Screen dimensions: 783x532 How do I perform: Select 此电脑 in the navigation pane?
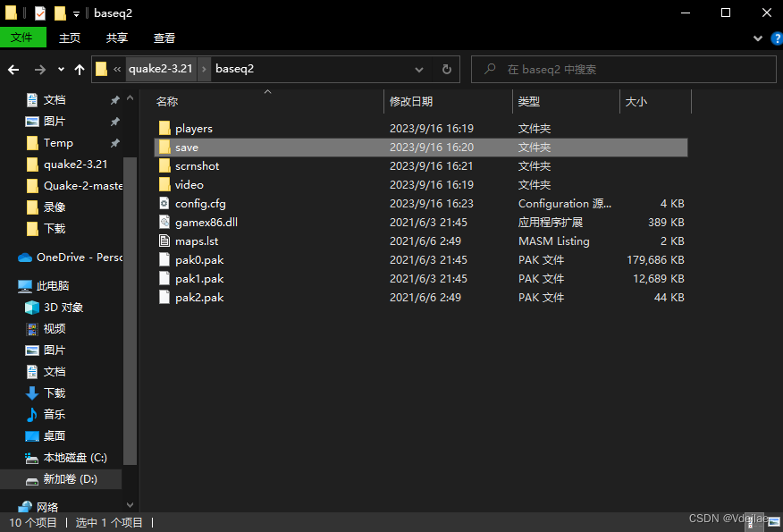[44, 286]
